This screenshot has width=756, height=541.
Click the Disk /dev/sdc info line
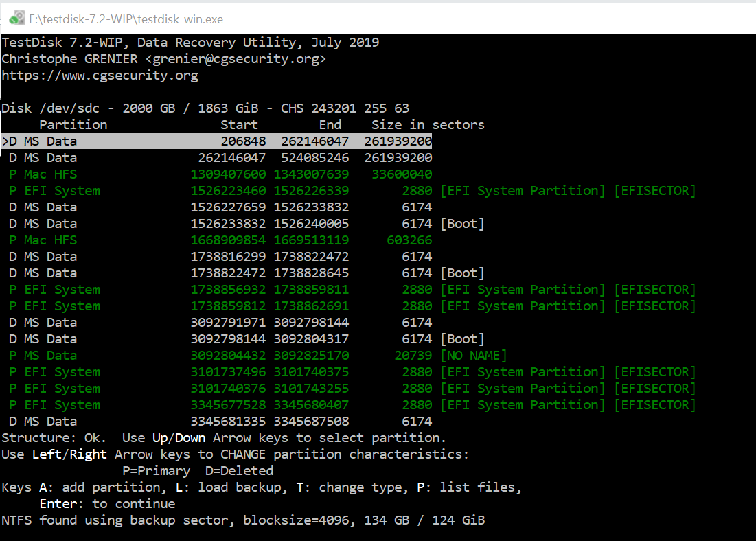click(x=205, y=108)
